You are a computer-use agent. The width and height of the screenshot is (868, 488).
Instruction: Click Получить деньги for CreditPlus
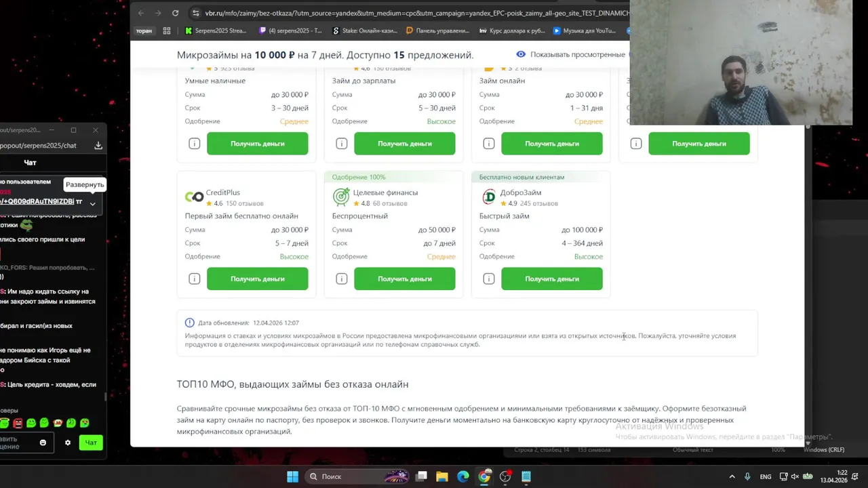[x=258, y=279]
